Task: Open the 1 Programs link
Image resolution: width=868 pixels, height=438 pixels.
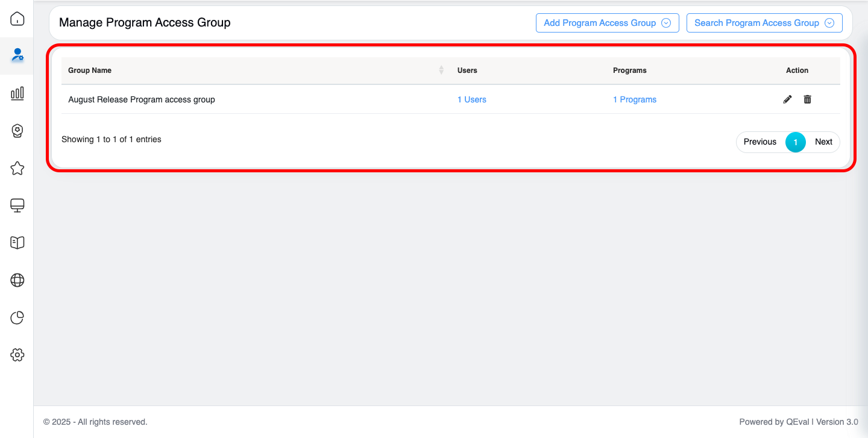Action: pyautogui.click(x=634, y=100)
